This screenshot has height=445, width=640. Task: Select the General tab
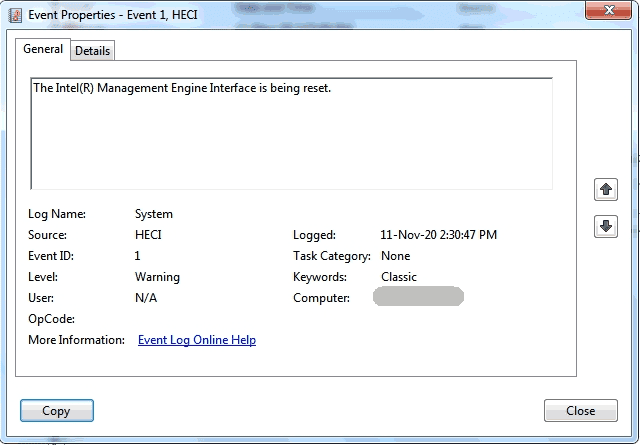(43, 49)
